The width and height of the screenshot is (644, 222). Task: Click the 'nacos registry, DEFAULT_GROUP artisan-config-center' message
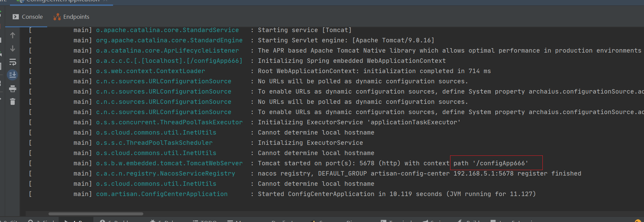pos(420,174)
